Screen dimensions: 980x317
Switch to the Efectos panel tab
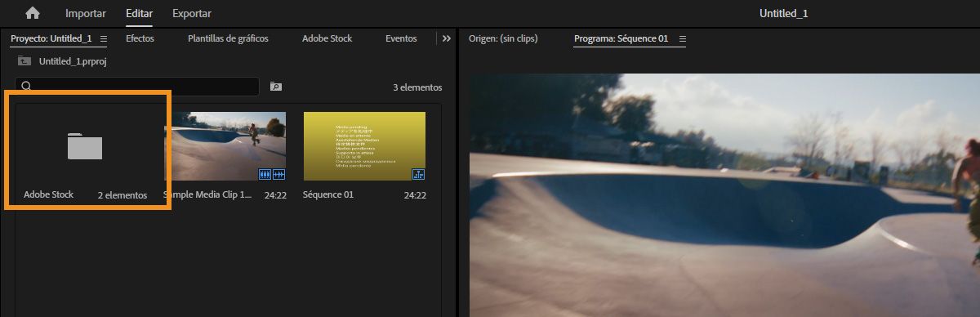tap(140, 38)
